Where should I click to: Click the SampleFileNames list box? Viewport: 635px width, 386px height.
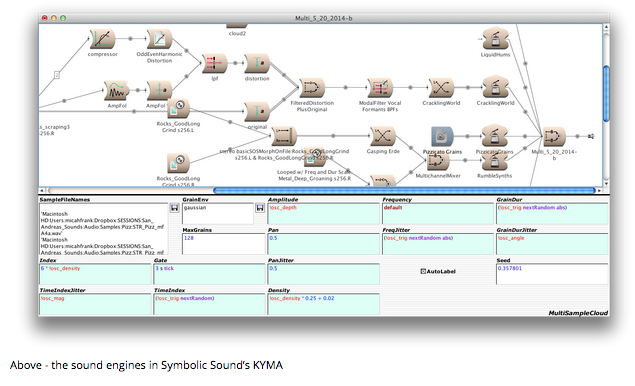point(104,229)
